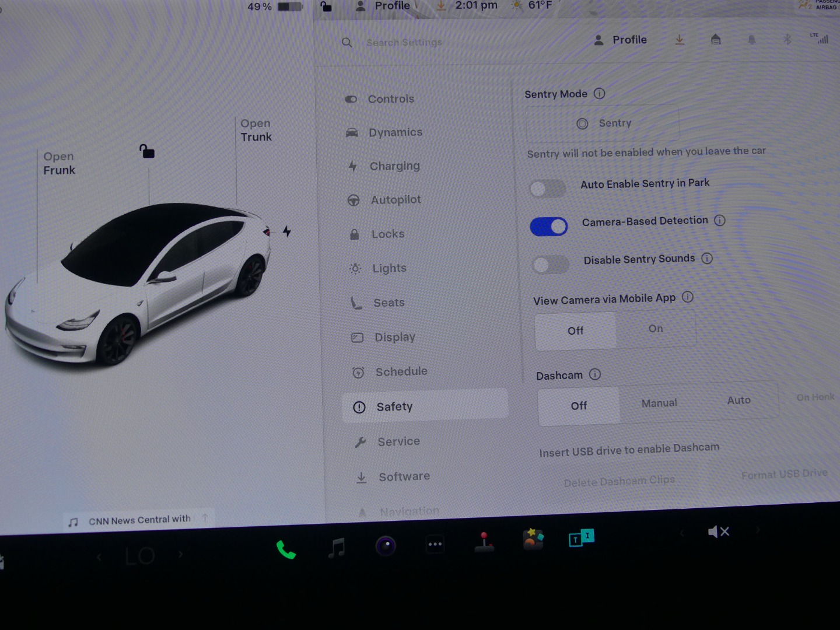This screenshot has width=840, height=630.
Task: Turn off Camera-Based Detection toggle
Action: point(548,226)
